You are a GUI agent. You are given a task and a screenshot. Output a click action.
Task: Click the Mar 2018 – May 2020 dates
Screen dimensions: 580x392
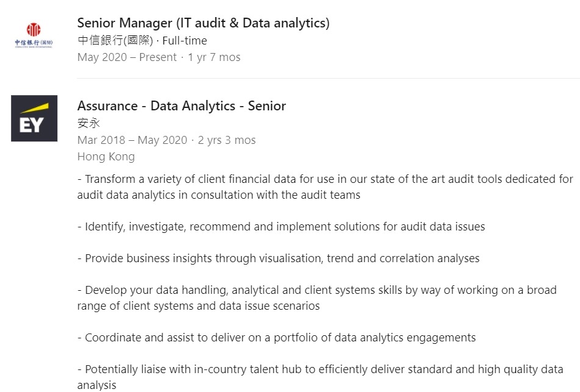132,140
